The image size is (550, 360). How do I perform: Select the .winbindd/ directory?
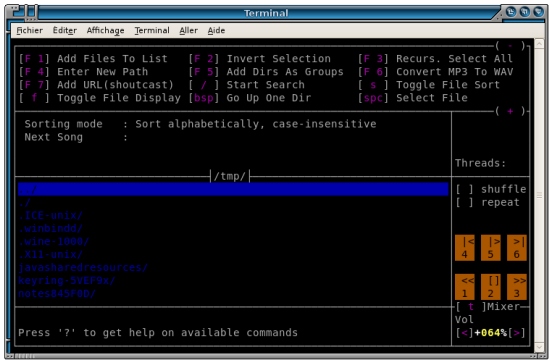[51, 228]
